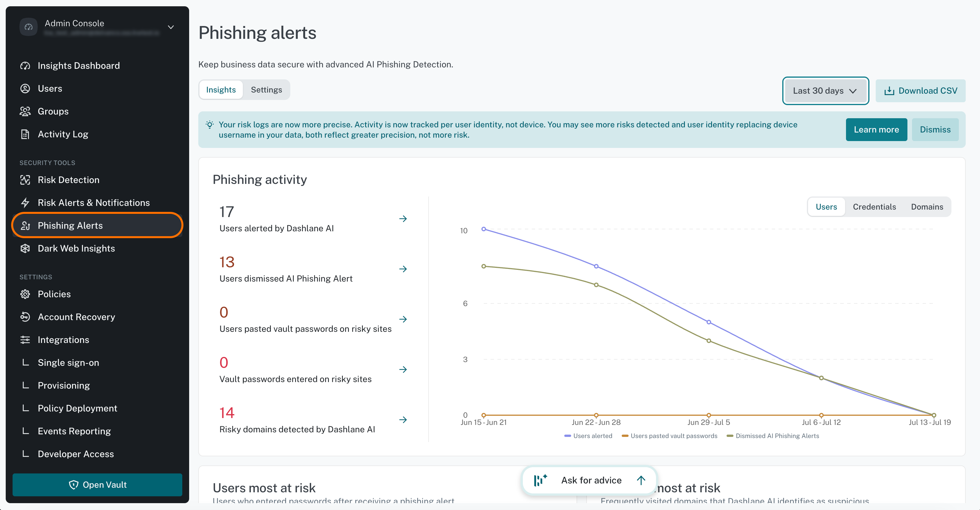Open Dark Web Insights icon
The width and height of the screenshot is (980, 510).
pyautogui.click(x=25, y=248)
